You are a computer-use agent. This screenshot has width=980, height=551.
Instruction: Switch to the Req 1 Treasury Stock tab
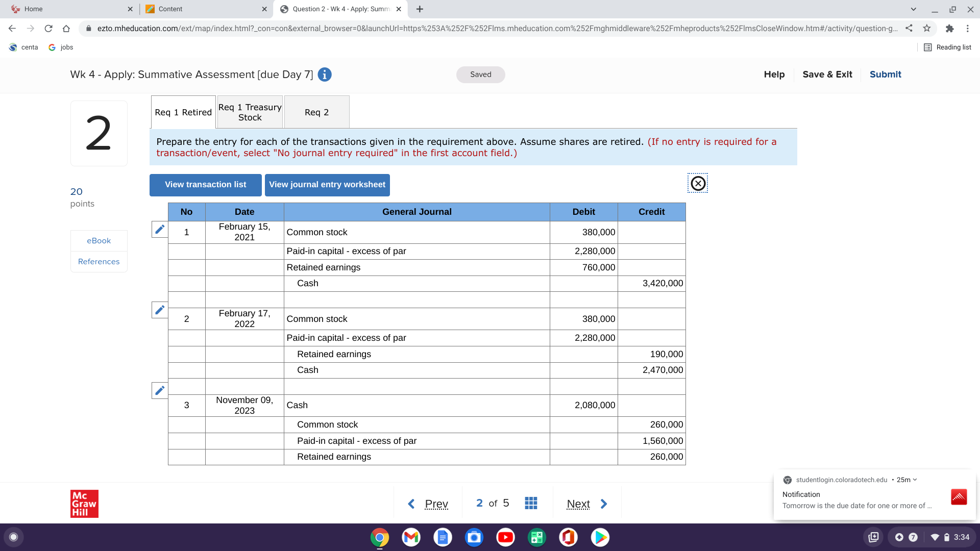pyautogui.click(x=250, y=112)
